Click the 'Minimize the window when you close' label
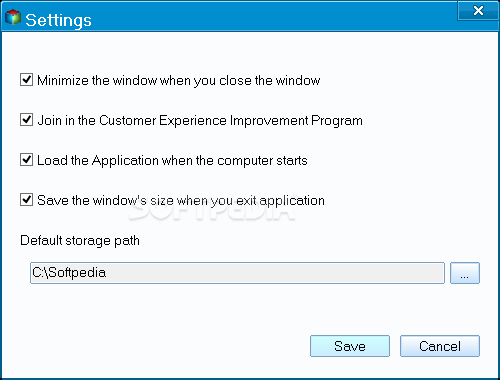500x380 pixels. [179, 80]
